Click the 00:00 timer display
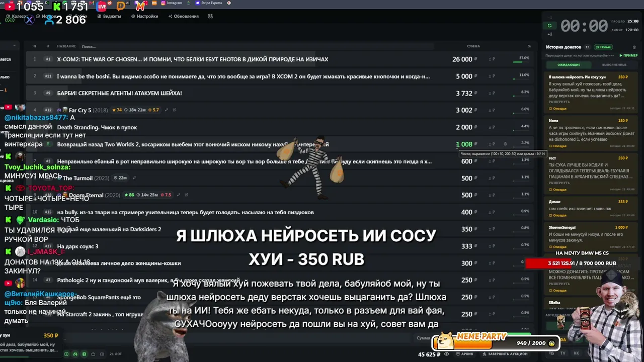 point(584,26)
